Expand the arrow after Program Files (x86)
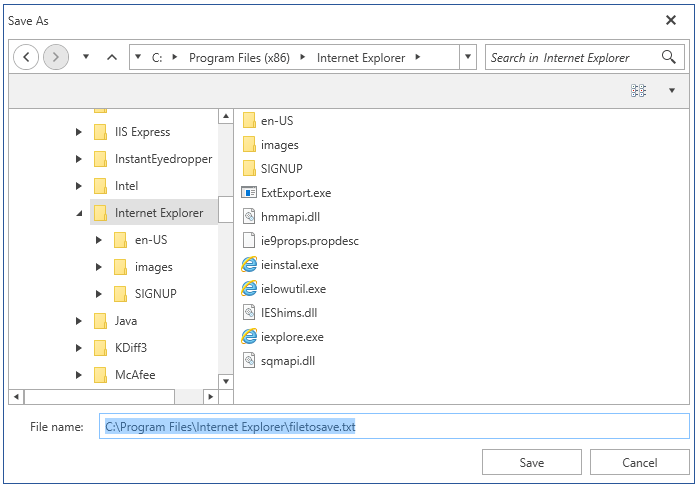 pos(303,57)
